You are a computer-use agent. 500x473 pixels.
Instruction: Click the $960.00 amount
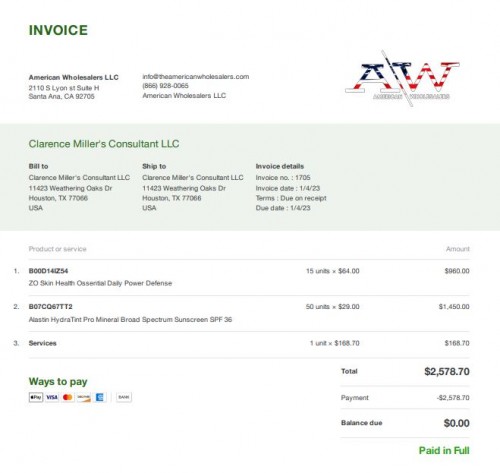click(457, 271)
